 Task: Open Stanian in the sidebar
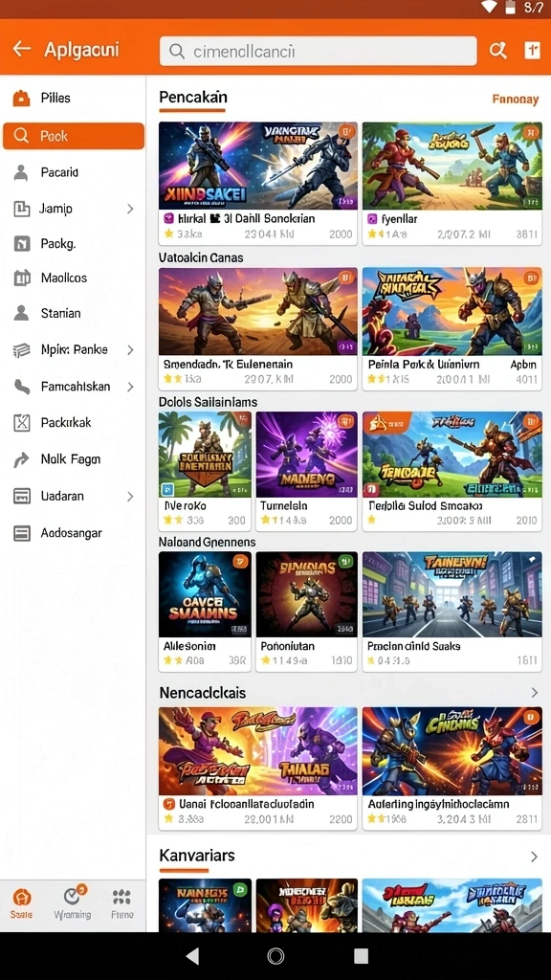[x=73, y=313]
